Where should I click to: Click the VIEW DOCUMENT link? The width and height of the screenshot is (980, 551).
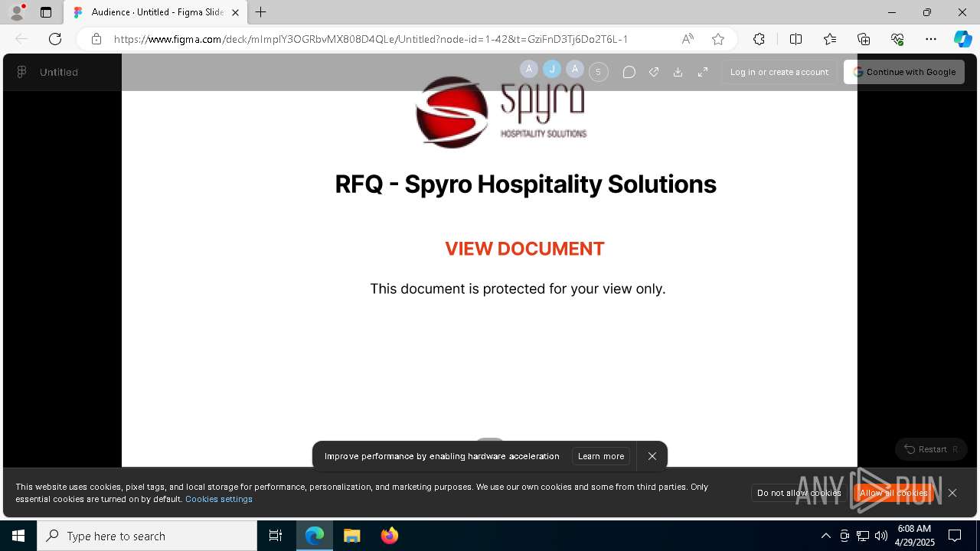[524, 249]
